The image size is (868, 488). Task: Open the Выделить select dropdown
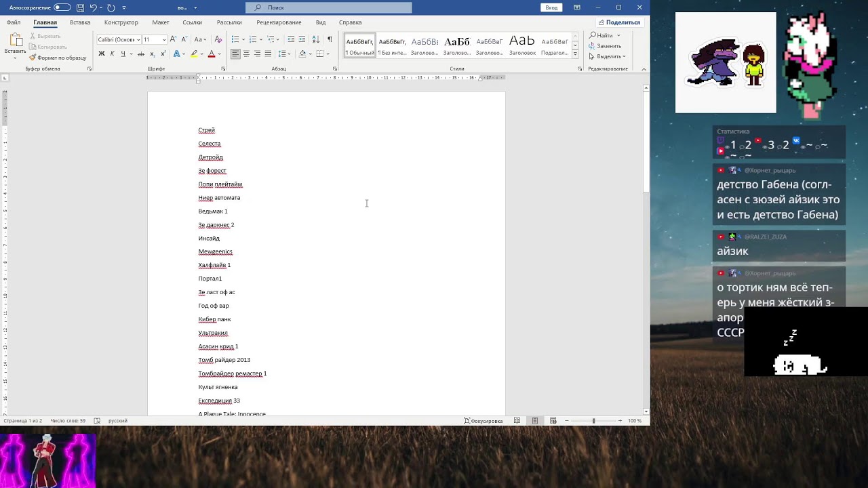[x=608, y=56]
